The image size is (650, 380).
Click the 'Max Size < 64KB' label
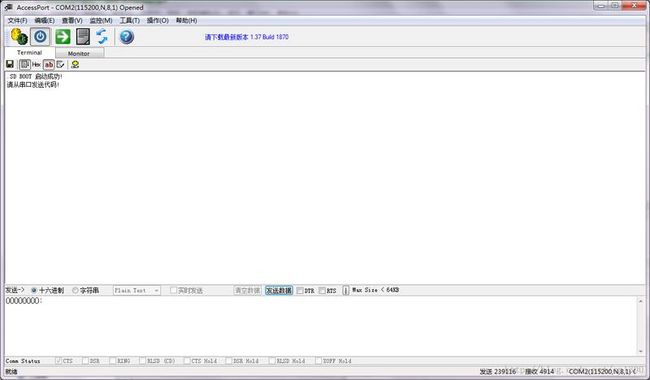(x=376, y=290)
